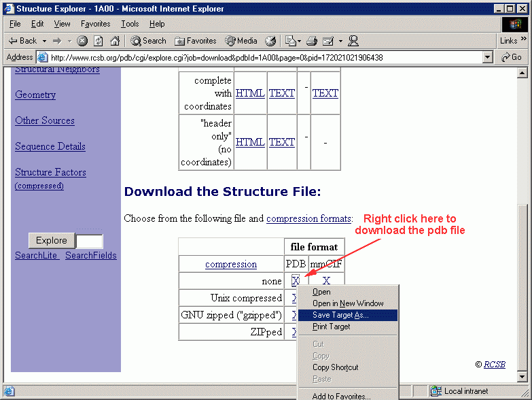This screenshot has width=532, height=400.
Task: Open the Search pane in toolbar
Action: (149, 41)
